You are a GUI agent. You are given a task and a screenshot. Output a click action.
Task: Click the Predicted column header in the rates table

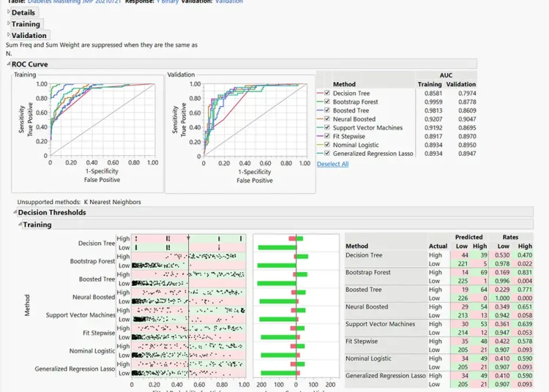click(x=468, y=237)
